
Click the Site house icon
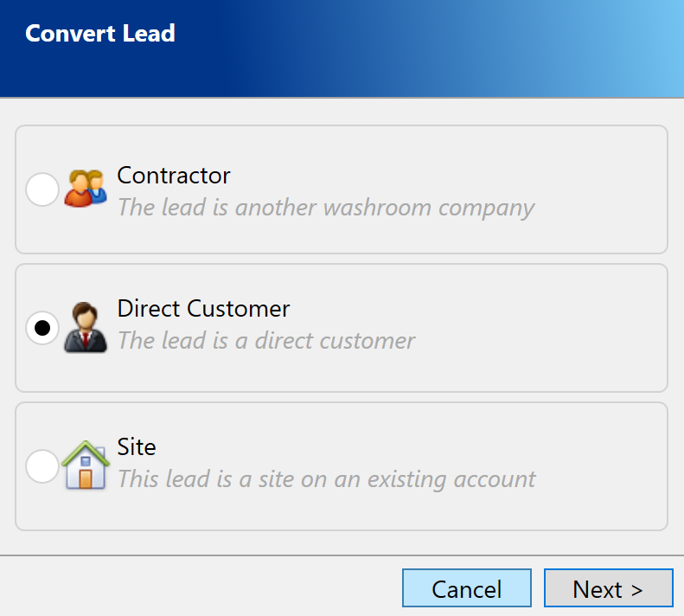[86, 465]
